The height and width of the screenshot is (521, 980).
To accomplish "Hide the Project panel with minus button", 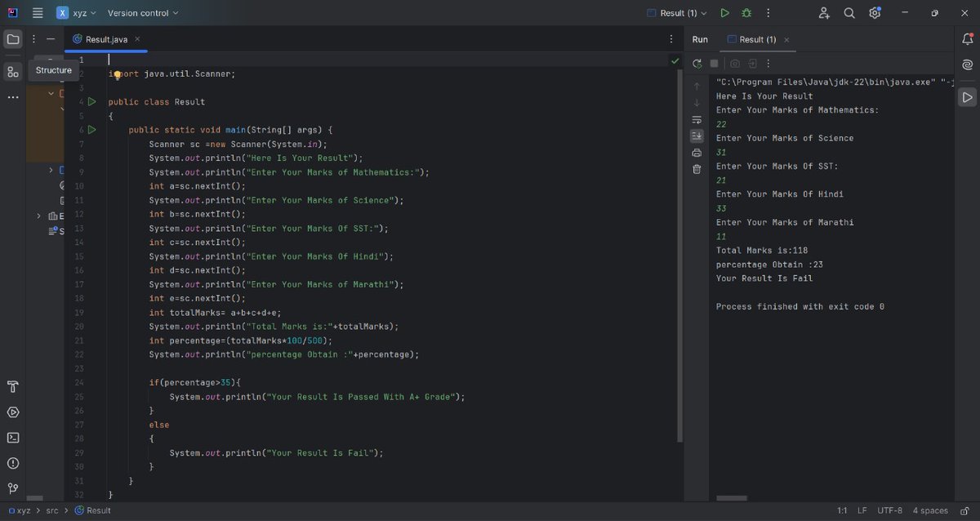I will point(51,39).
